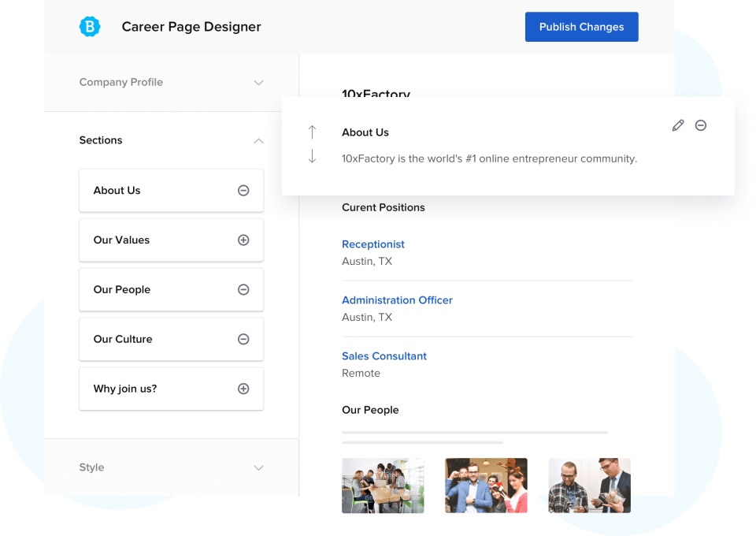Toggle off the About Us sidebar section
The width and height of the screenshot is (756, 536).
click(243, 190)
